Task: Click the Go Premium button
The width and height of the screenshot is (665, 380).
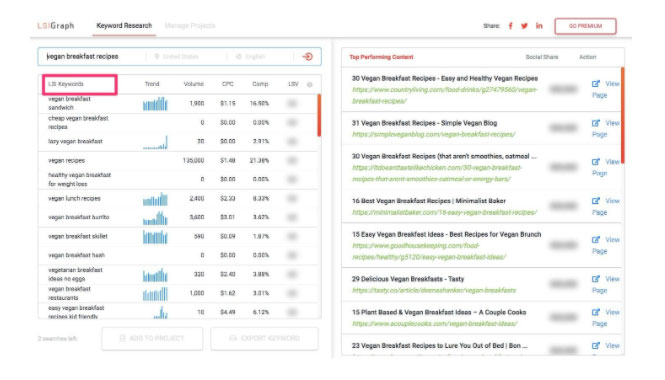Action: 585,26
